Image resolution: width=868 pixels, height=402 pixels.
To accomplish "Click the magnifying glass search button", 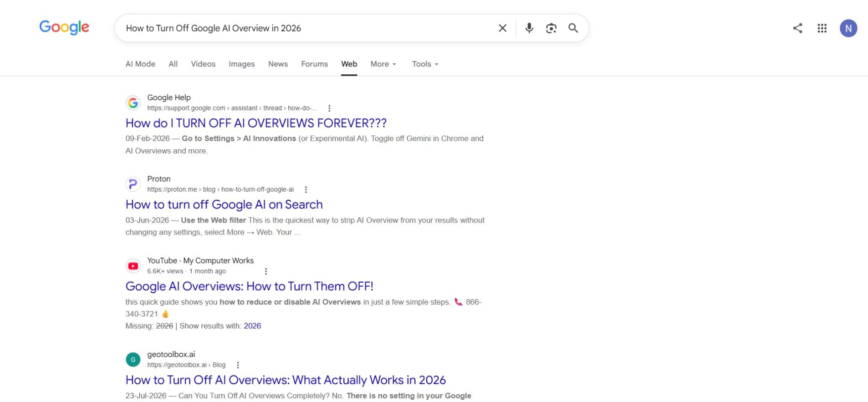I will click(573, 28).
